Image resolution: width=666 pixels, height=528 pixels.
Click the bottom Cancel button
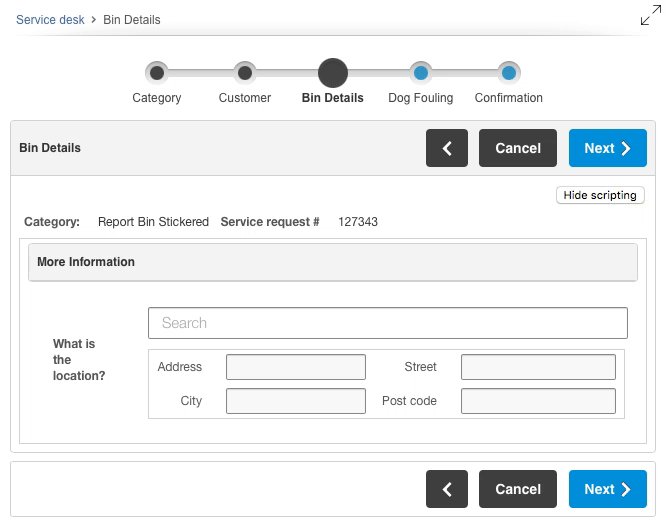coord(518,489)
